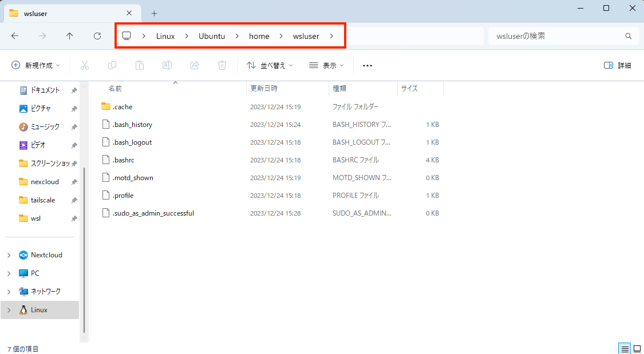Click the up-one-level arrow icon
Screen dimensions: 644x354
point(70,35)
